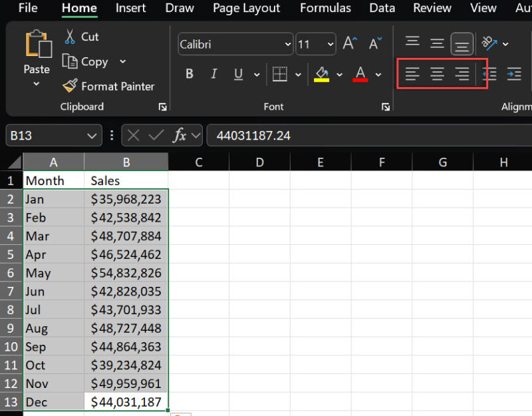Click the Format Painter tool
The height and width of the screenshot is (416, 532).
(110, 87)
